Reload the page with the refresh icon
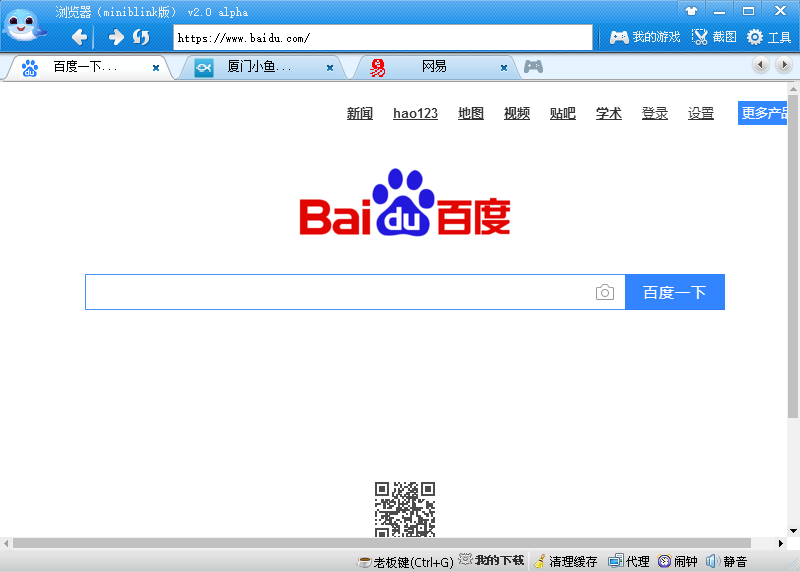Screen dimensions: 800x572 (141, 37)
